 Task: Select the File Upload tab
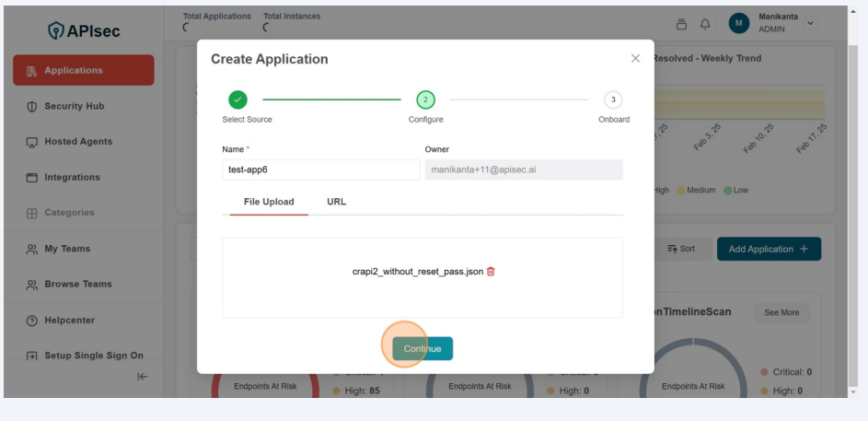269,202
